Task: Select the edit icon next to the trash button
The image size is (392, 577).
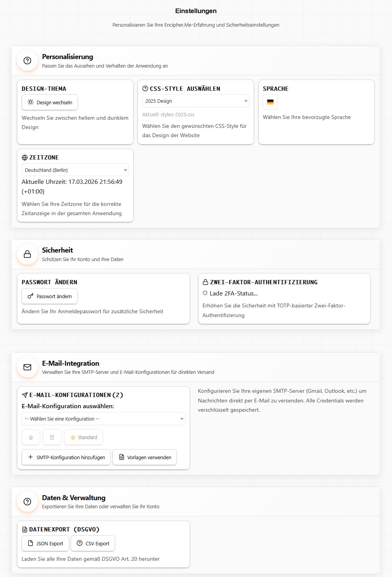Action: (31, 437)
